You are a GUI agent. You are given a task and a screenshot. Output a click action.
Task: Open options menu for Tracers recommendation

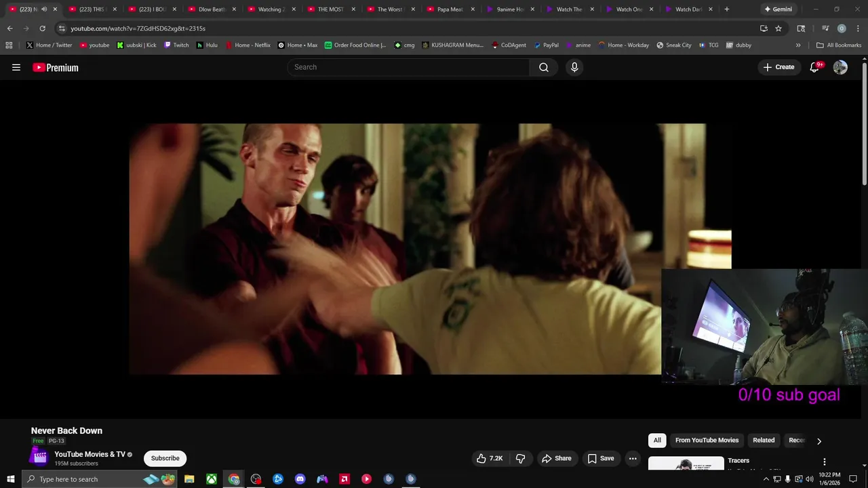coord(825,462)
